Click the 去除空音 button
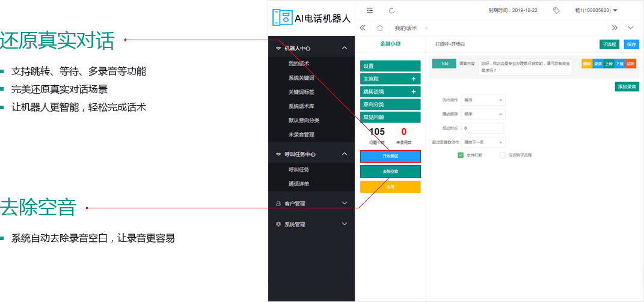This screenshot has width=644, height=302. click(x=390, y=172)
